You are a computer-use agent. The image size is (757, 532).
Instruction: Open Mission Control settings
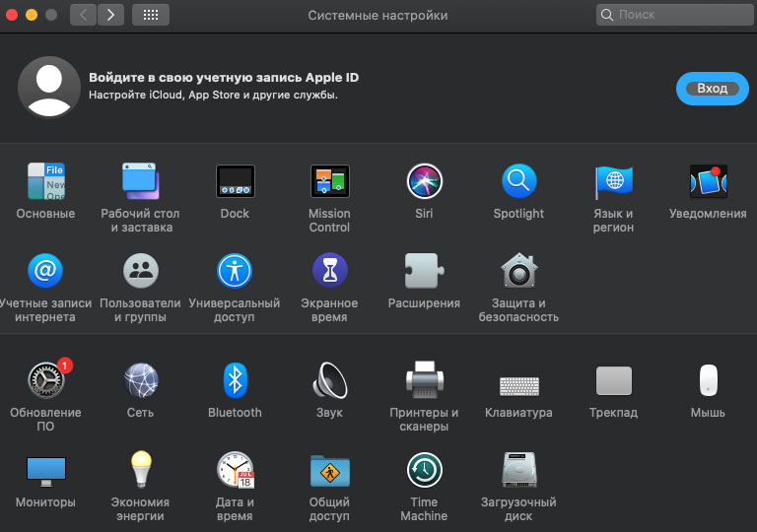pos(330,181)
